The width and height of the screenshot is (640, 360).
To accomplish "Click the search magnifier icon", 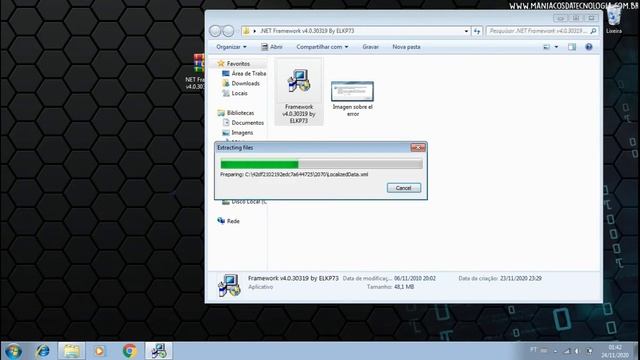I will 593,31.
